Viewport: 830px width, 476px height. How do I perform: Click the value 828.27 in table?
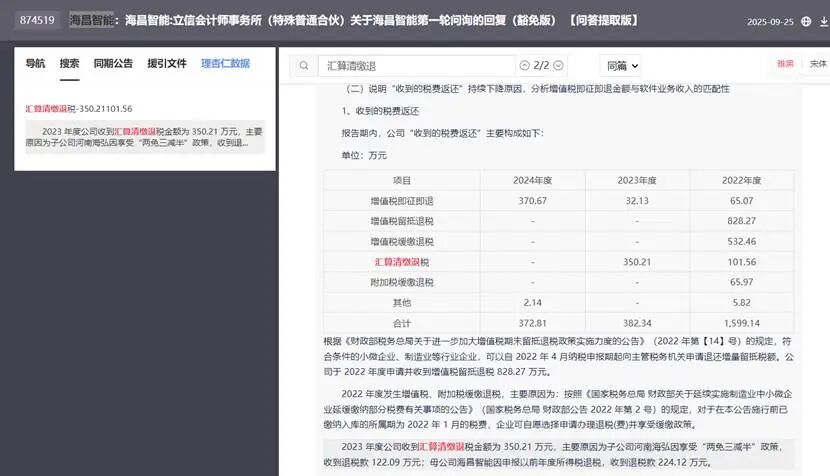742,221
